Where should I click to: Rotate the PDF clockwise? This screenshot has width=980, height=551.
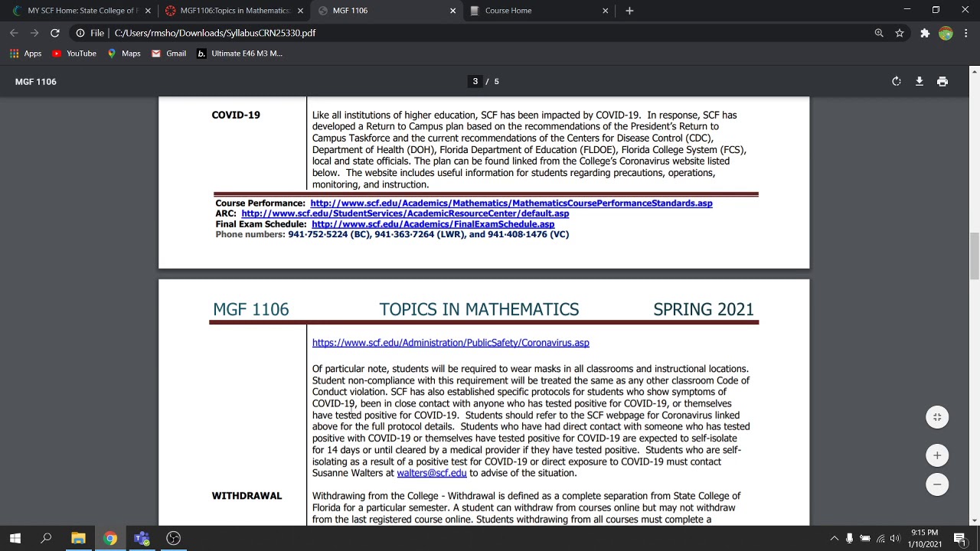click(x=897, y=81)
